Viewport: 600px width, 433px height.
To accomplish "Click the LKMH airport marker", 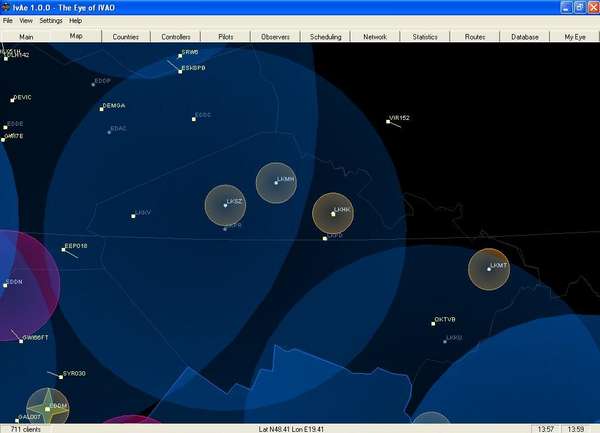I will pyautogui.click(x=276, y=183).
